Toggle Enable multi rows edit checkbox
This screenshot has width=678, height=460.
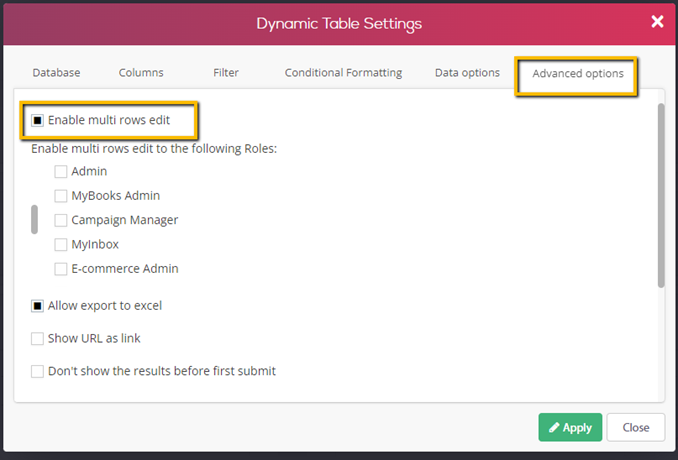tap(38, 120)
